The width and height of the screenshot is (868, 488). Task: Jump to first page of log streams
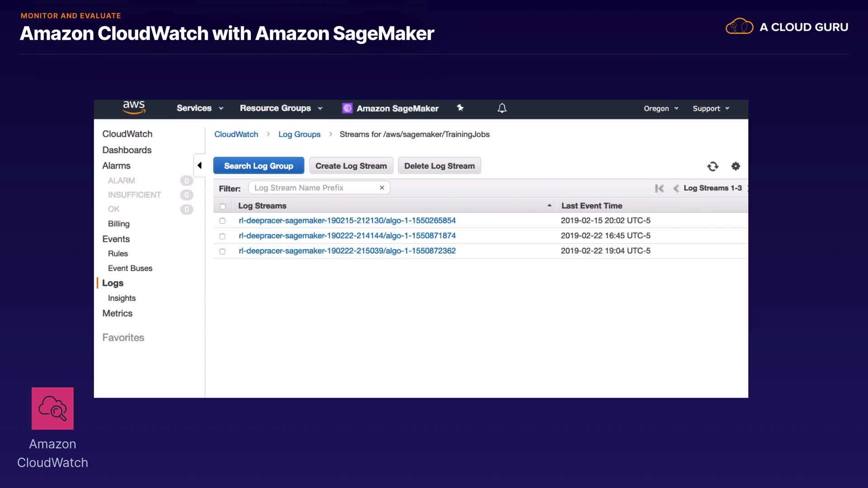[659, 188]
